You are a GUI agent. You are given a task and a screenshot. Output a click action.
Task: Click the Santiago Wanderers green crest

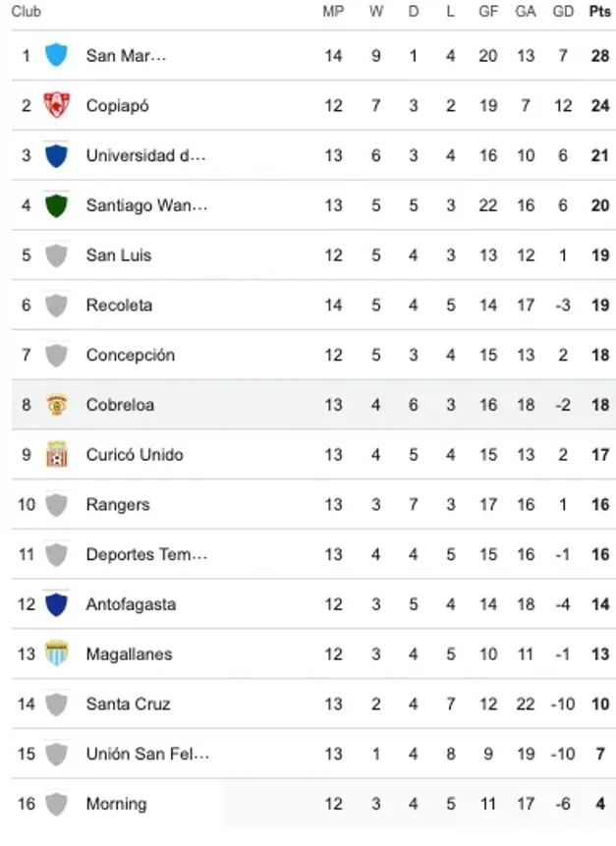tap(57, 205)
